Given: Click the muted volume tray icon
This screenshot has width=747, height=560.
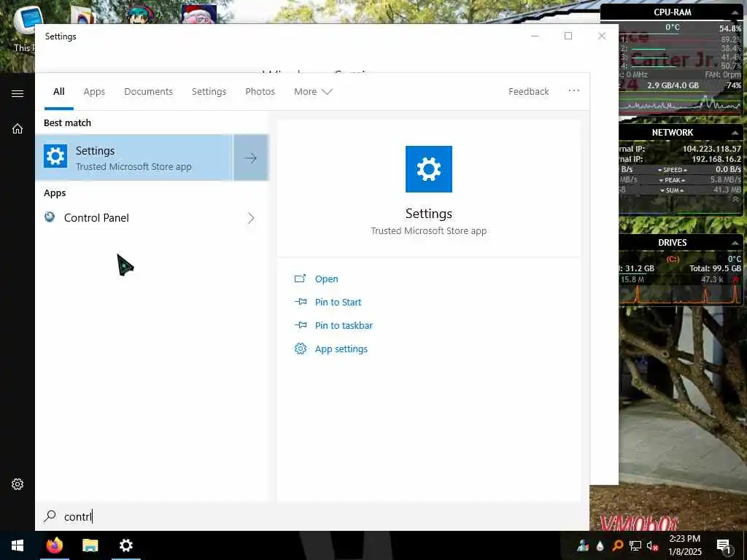Looking at the screenshot, I should [x=652, y=546].
